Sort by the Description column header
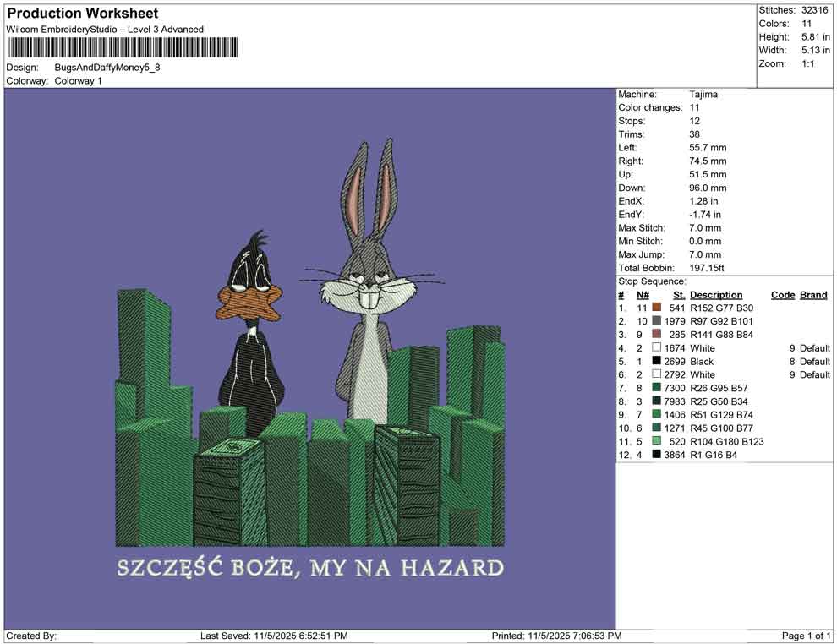Screen dimensions: 837x644 coord(717,294)
